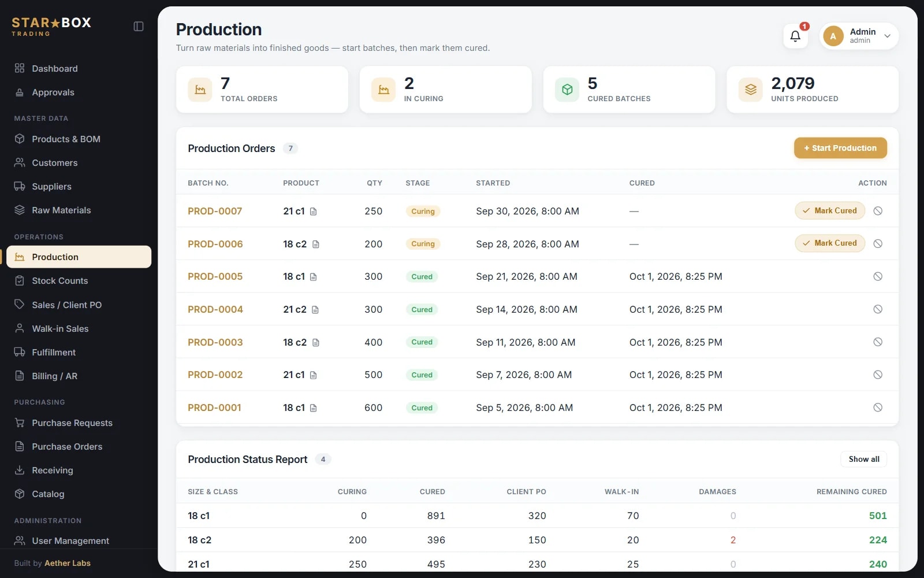This screenshot has width=924, height=578.
Task: Click ban icon for PROD-0005
Action: click(878, 276)
